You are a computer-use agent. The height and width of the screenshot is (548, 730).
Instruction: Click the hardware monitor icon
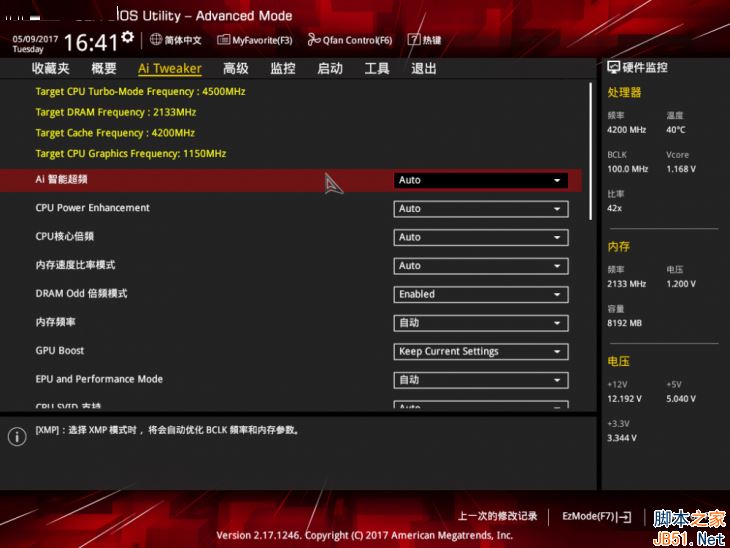pyautogui.click(x=614, y=68)
